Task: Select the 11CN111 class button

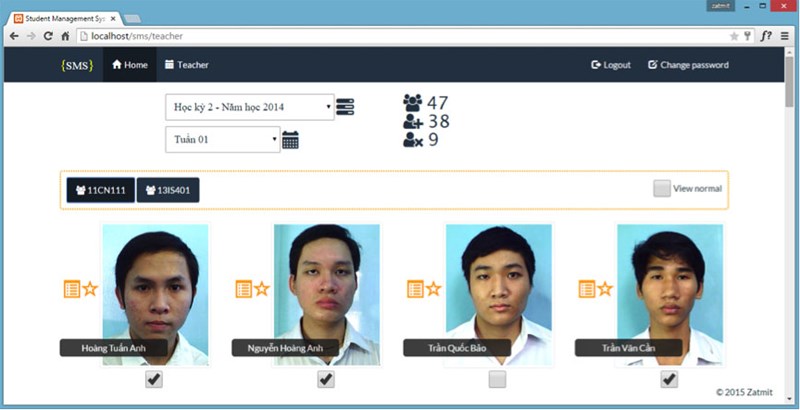Action: 100,190
